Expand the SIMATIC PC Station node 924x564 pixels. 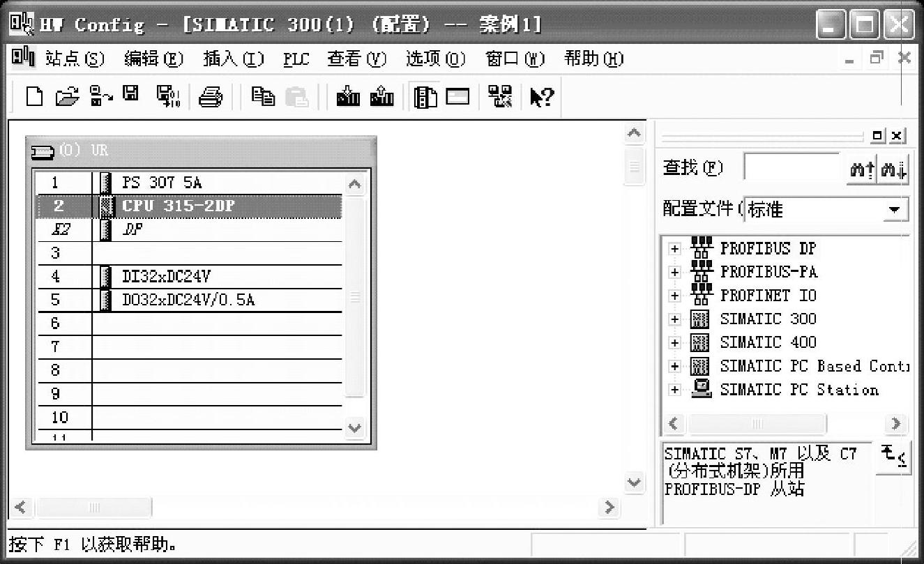674,390
